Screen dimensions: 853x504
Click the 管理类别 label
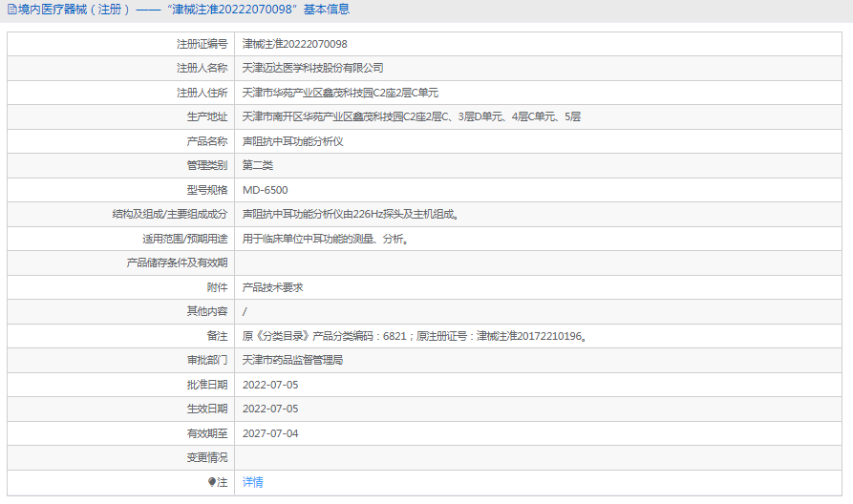(x=206, y=165)
